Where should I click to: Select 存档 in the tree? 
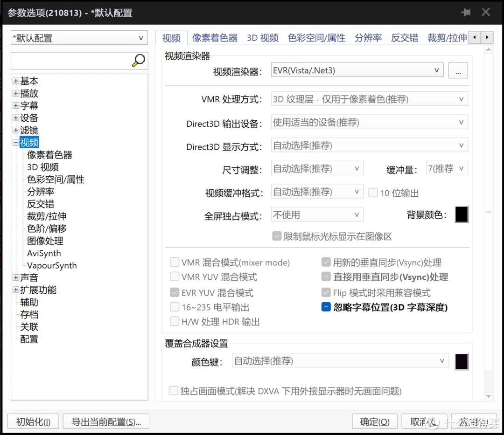click(29, 314)
